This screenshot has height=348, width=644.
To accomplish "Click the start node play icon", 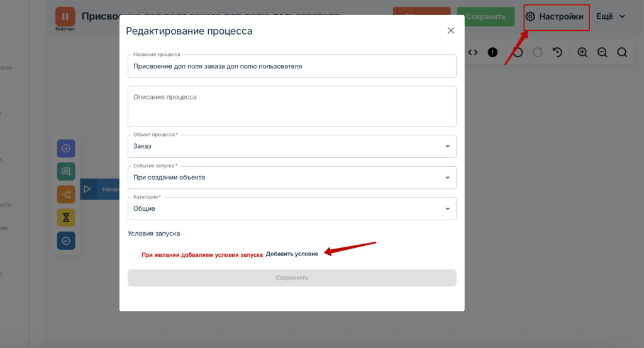I will pyautogui.click(x=87, y=189).
